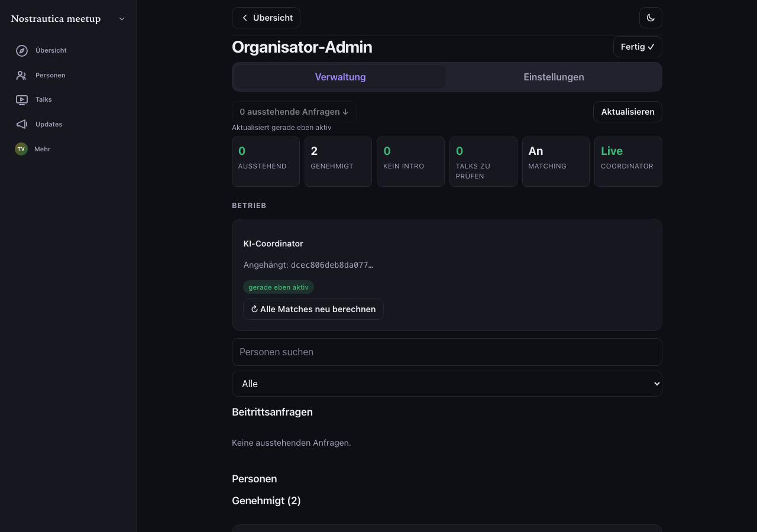This screenshot has width=757, height=532.
Task: Click the Aktualisieren button
Action: point(627,112)
